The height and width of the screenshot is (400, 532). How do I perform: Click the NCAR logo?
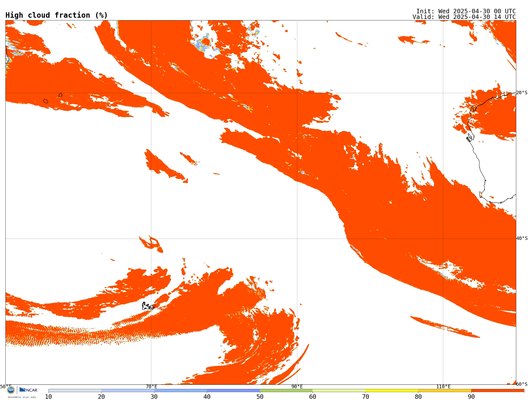click(28, 390)
